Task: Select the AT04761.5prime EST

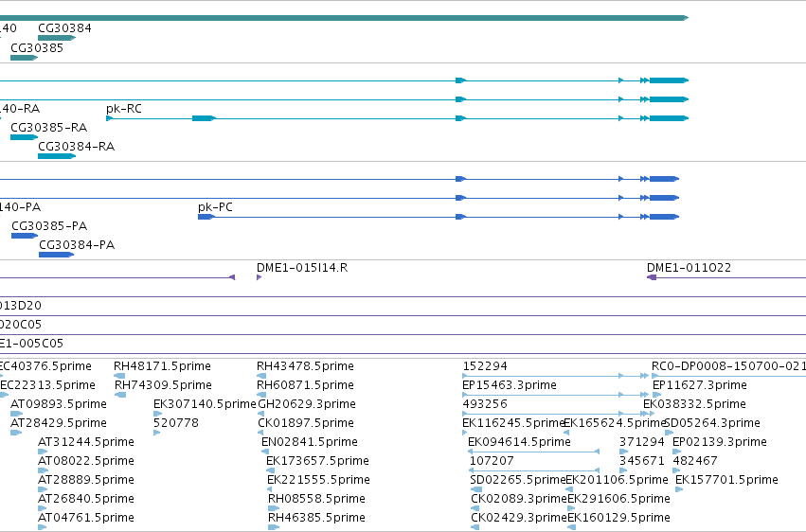Action: [43, 527]
